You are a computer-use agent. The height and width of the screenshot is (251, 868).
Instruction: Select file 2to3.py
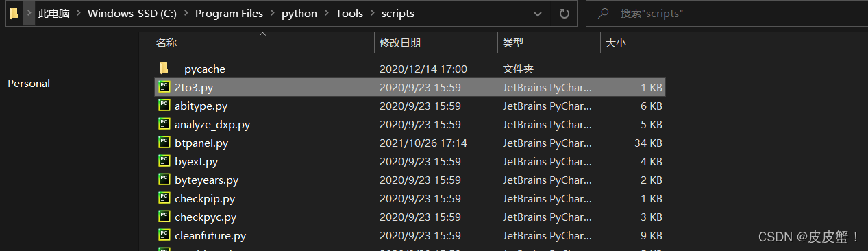(x=194, y=88)
